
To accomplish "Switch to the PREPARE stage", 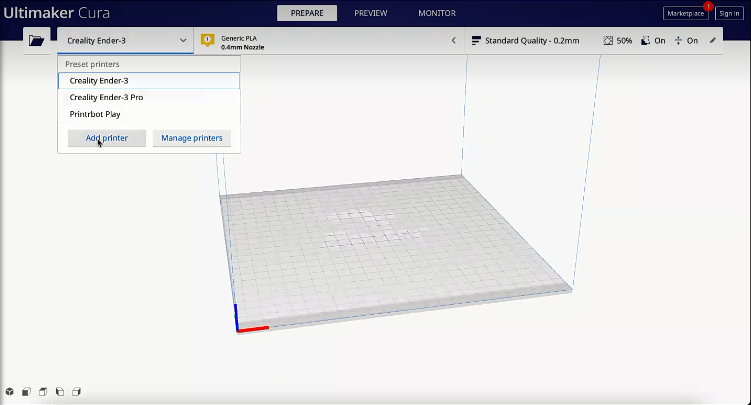I will click(x=307, y=13).
